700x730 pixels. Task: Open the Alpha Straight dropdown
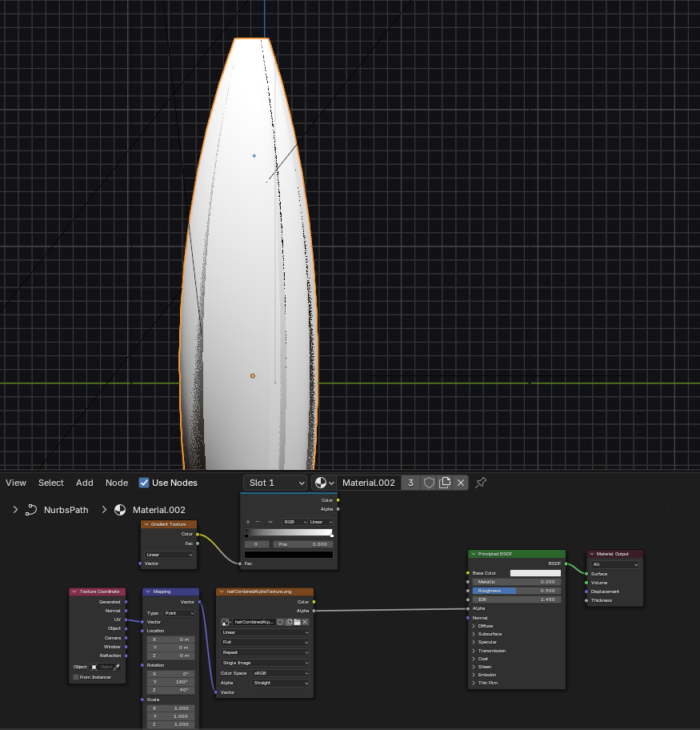280,683
